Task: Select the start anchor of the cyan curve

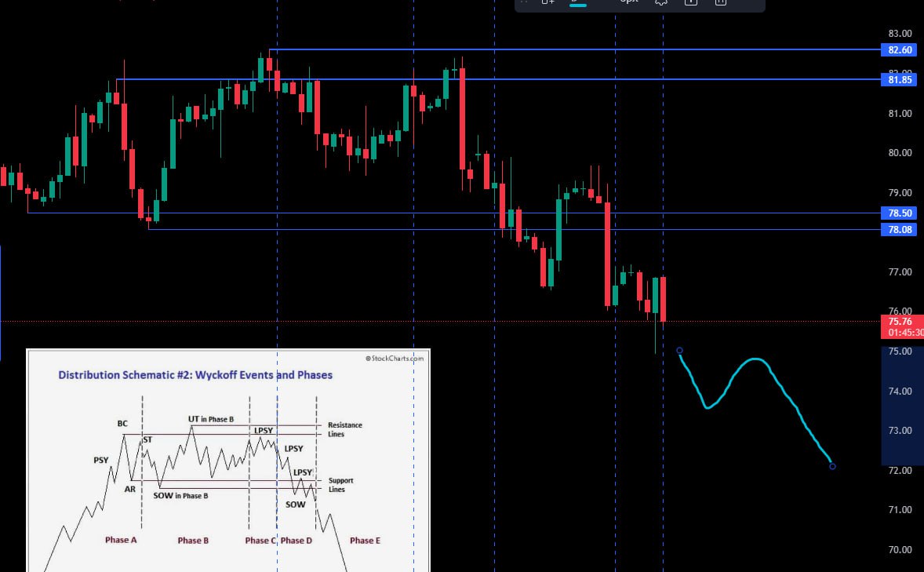Action: click(x=679, y=350)
